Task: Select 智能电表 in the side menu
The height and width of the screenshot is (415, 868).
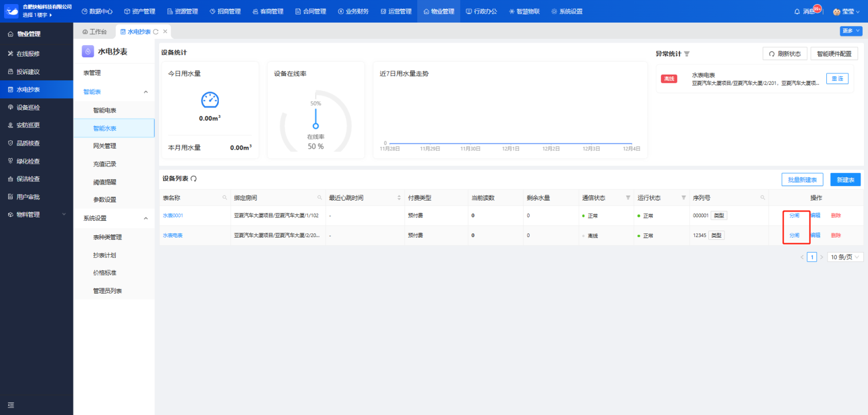Action: [105, 110]
